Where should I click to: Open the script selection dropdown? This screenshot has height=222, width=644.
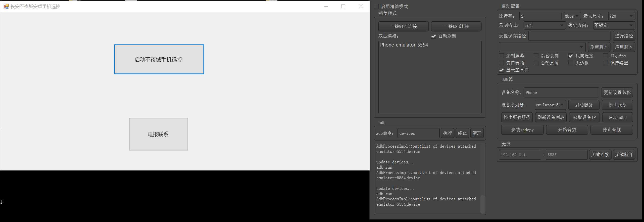(x=542, y=47)
